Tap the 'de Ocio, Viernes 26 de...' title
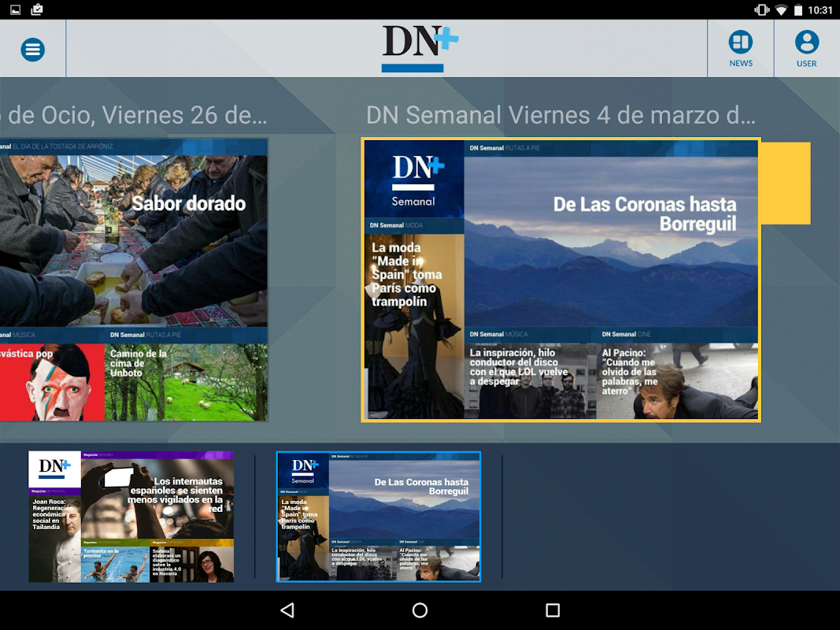840x630 pixels. (x=134, y=115)
